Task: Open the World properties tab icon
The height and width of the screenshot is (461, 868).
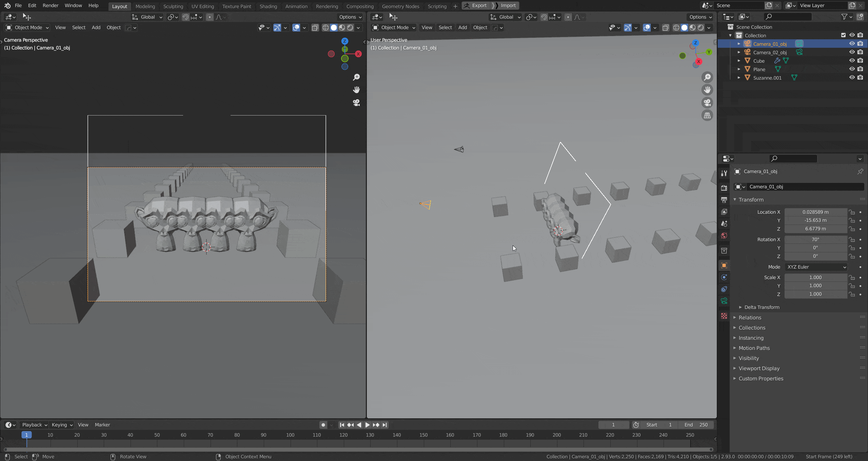Action: point(724,236)
